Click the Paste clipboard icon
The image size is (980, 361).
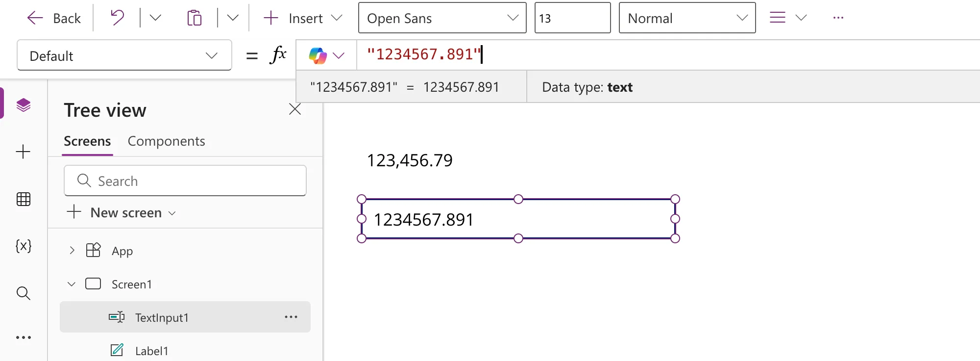[195, 18]
